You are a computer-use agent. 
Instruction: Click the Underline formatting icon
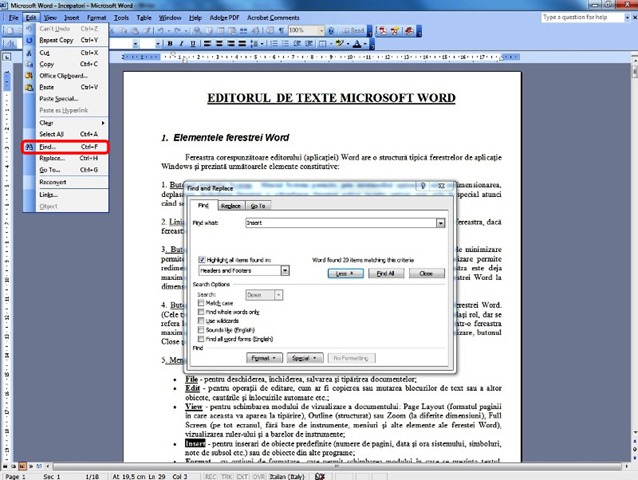click(x=193, y=44)
